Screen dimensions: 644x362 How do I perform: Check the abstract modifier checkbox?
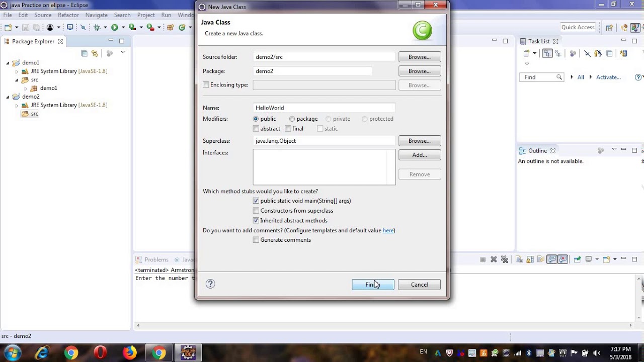pyautogui.click(x=256, y=129)
